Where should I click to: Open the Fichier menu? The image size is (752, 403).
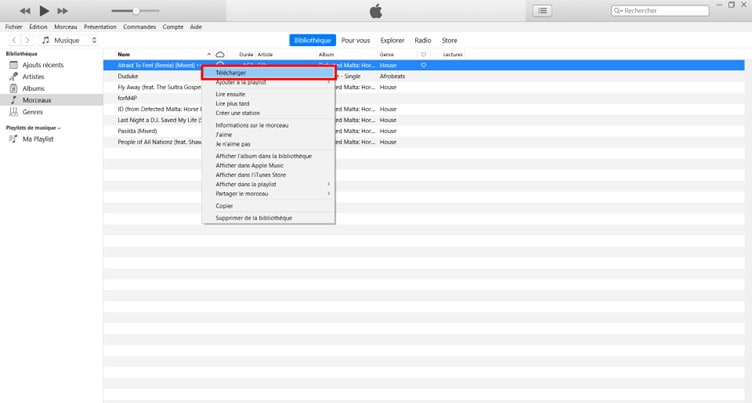[x=13, y=27]
